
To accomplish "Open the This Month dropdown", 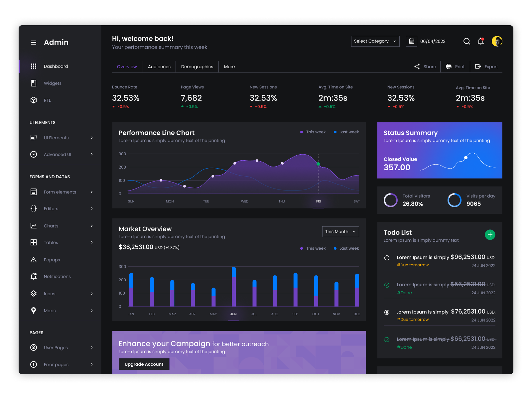I will pos(340,231).
